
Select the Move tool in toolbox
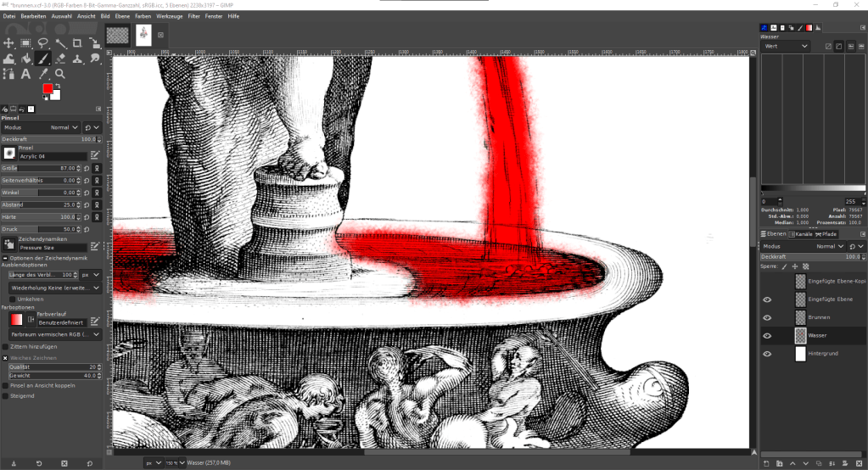(x=8, y=42)
